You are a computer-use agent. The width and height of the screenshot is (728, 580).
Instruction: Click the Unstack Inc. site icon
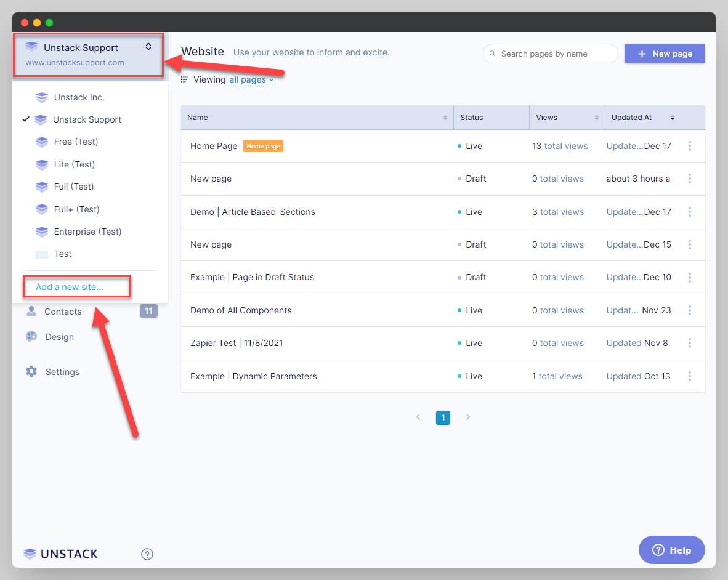42,97
